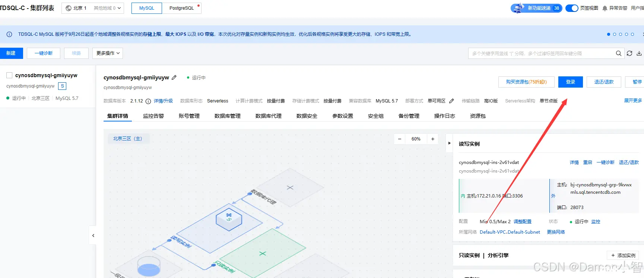
Task: Click the header 退还/退款 button
Action: tap(604, 82)
